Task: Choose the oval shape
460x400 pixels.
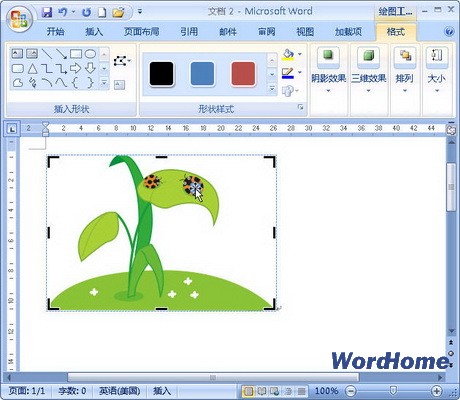Action: pyautogui.click(x=90, y=53)
